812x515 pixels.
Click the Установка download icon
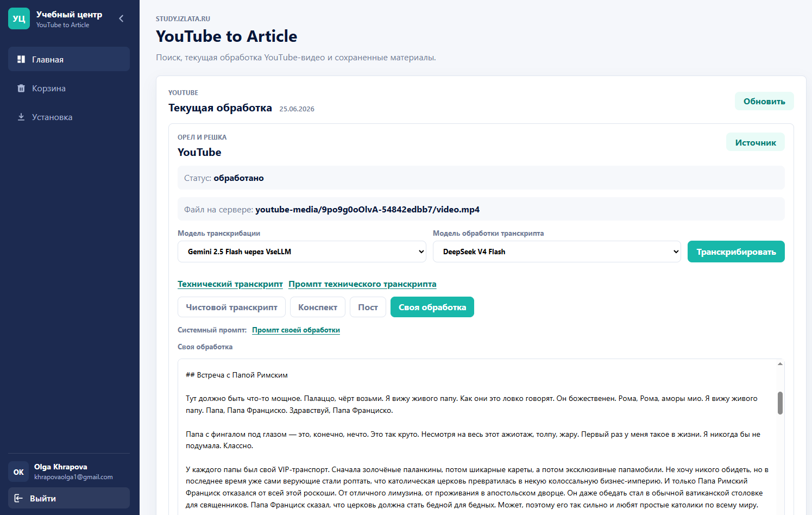click(21, 117)
